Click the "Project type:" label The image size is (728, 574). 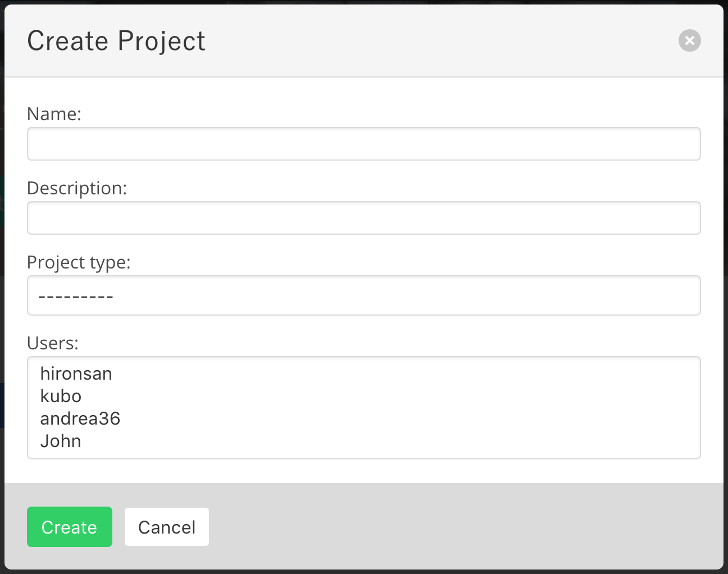pyautogui.click(x=79, y=262)
